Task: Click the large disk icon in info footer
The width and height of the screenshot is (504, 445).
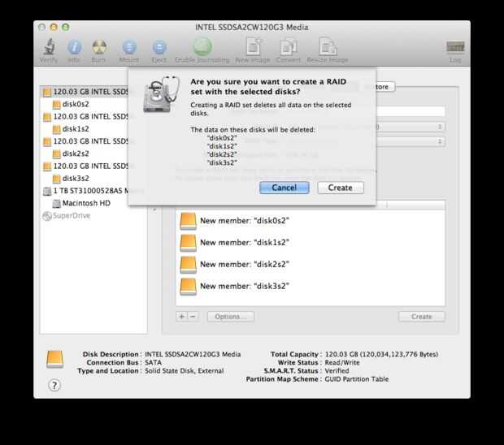Action: click(x=54, y=359)
